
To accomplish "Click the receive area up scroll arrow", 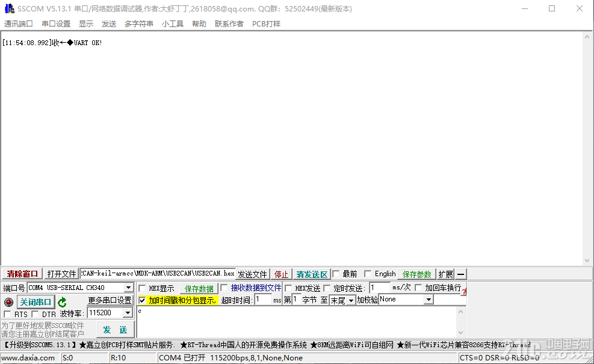I will [587, 37].
